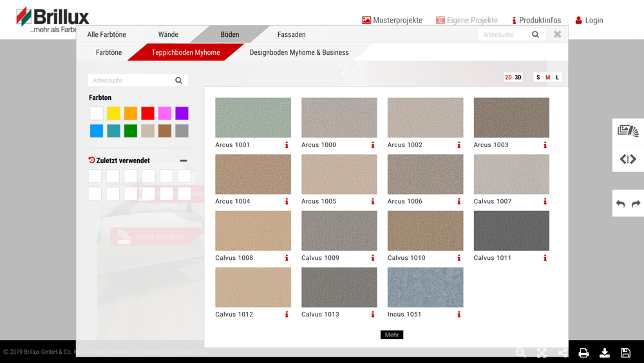The width and height of the screenshot is (644, 363).
Task: Click the save floppy disk icon
Action: [625, 353]
